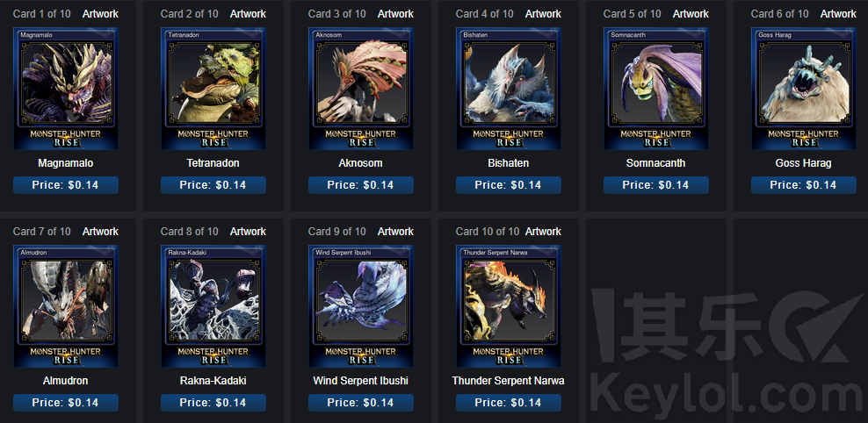The width and height of the screenshot is (868, 423).
Task: Click the Artwork link on Card 1
Action: tap(100, 14)
